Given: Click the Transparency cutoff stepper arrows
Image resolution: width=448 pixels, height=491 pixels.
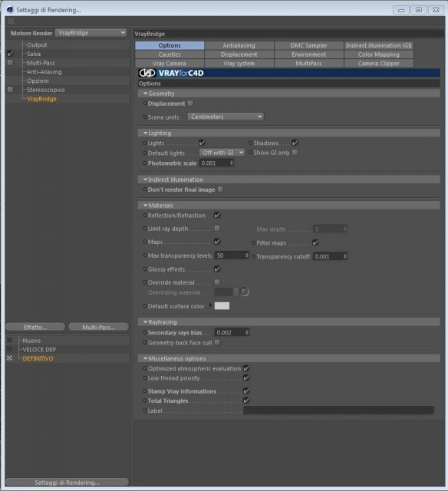Looking at the screenshot, I should [x=345, y=256].
